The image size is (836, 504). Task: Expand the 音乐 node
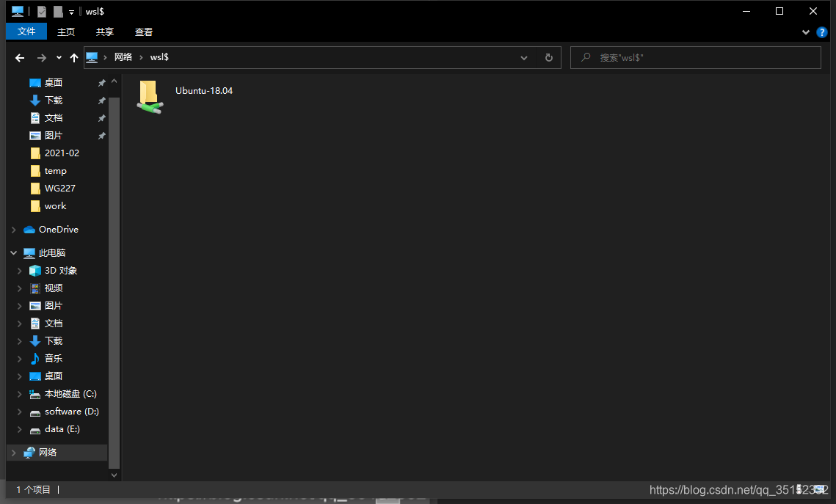click(20, 359)
